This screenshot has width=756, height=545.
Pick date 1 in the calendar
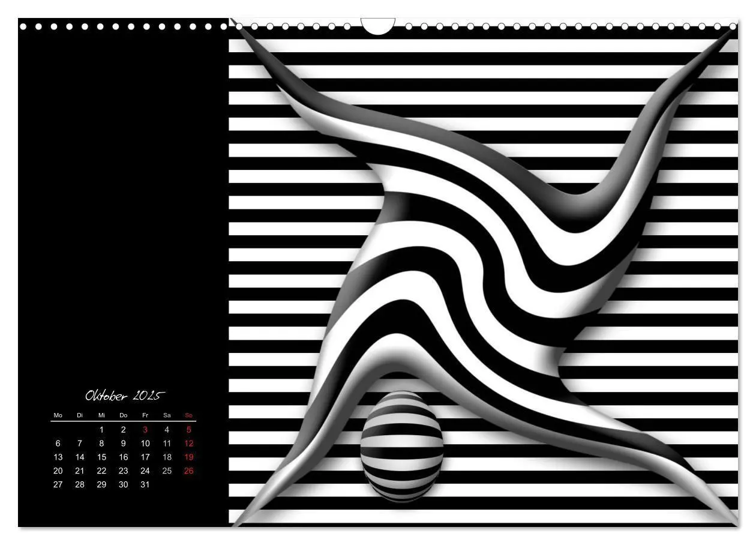[x=101, y=430]
